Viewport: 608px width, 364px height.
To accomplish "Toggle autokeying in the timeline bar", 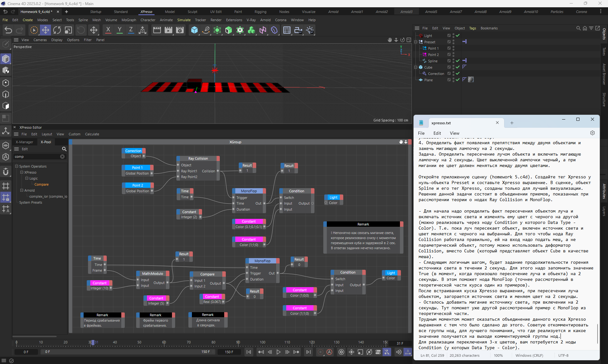I will [329, 352].
